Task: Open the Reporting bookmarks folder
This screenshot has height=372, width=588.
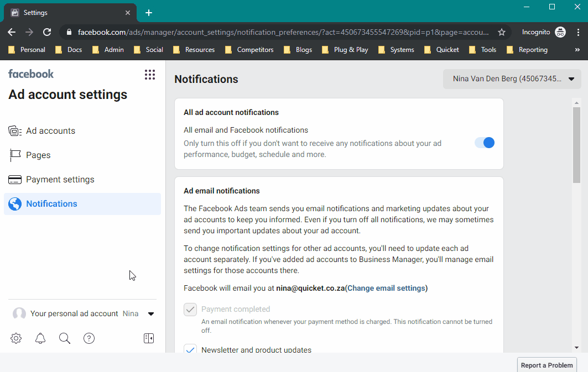Action: pos(527,50)
